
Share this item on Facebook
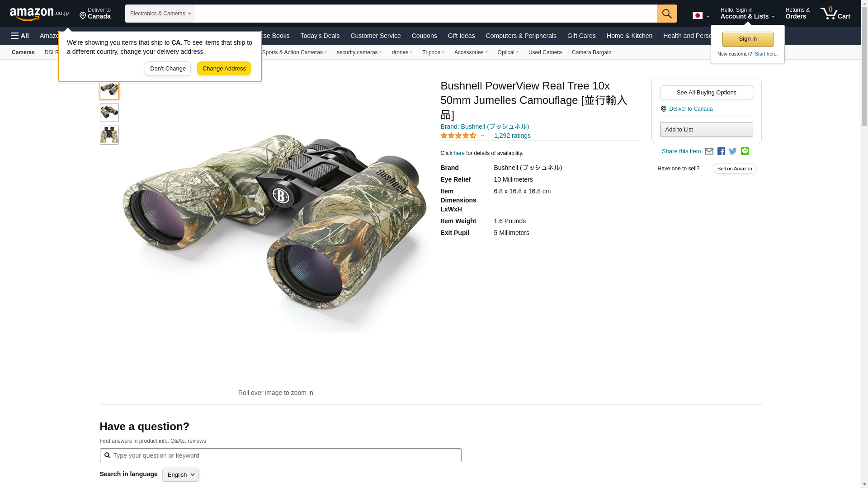[721, 151]
